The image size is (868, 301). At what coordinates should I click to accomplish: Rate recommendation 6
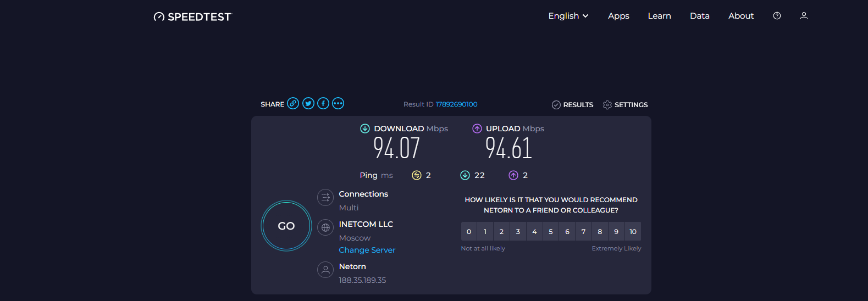click(567, 231)
